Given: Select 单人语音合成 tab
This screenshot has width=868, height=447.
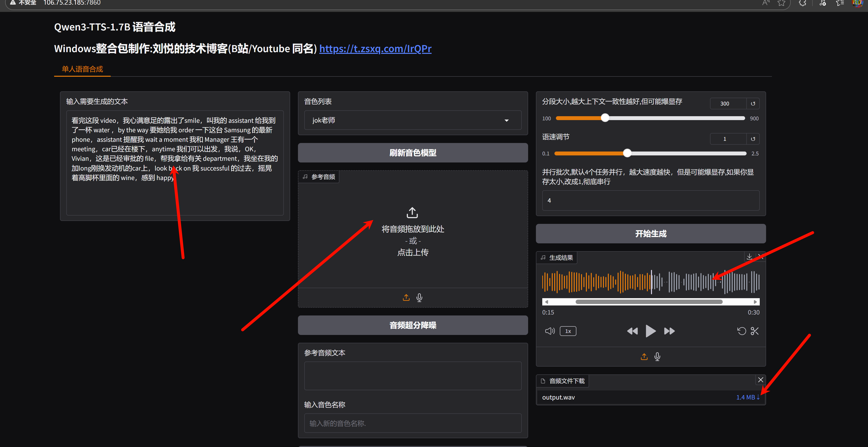Looking at the screenshot, I should coord(82,69).
